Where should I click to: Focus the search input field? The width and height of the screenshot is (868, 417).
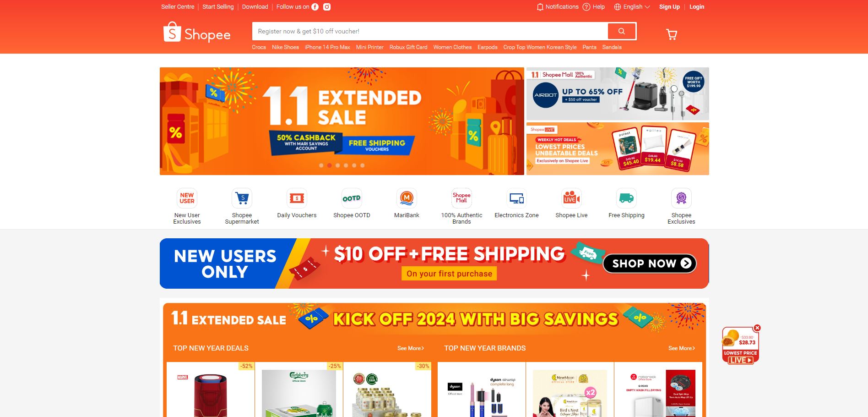pos(430,31)
